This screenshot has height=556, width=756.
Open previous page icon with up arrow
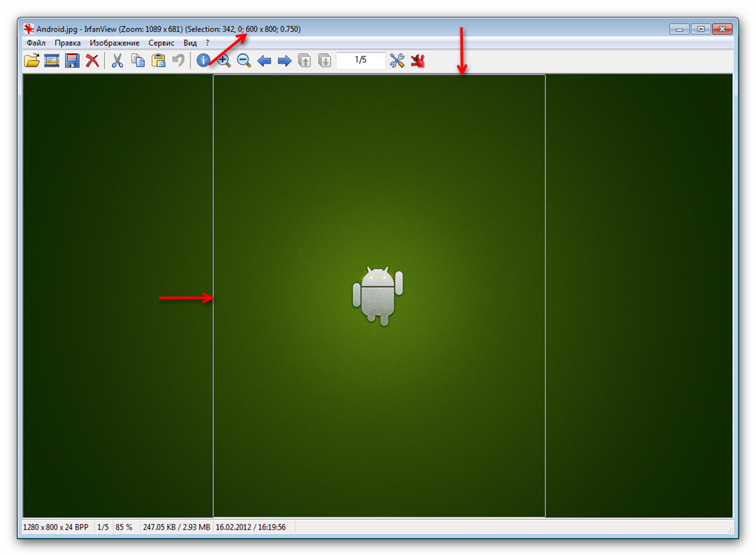point(304,61)
